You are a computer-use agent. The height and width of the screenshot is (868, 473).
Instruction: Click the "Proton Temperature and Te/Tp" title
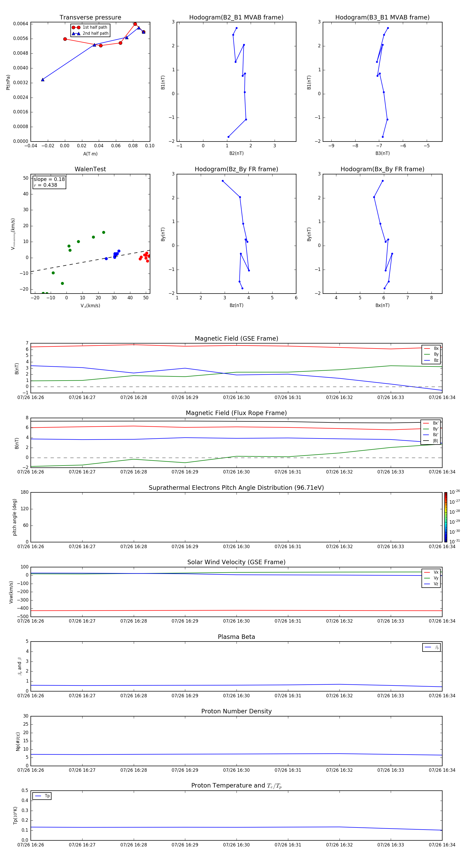(236, 786)
